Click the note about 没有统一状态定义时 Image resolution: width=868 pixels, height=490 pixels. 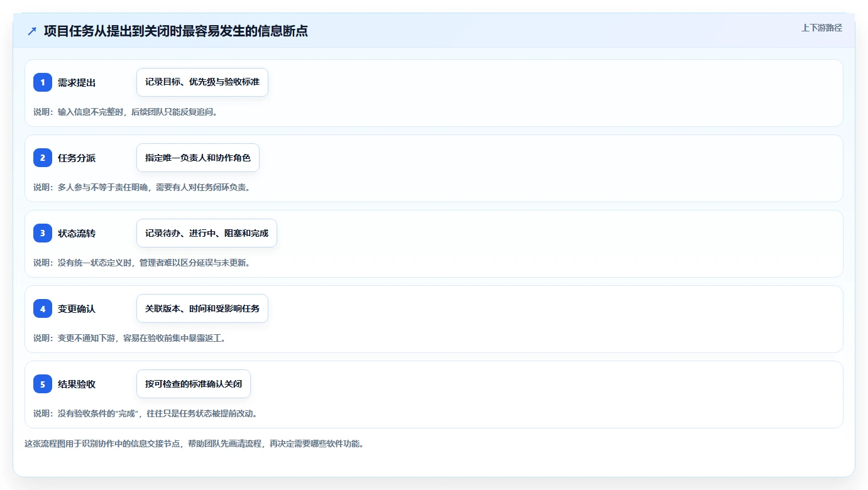click(141, 263)
